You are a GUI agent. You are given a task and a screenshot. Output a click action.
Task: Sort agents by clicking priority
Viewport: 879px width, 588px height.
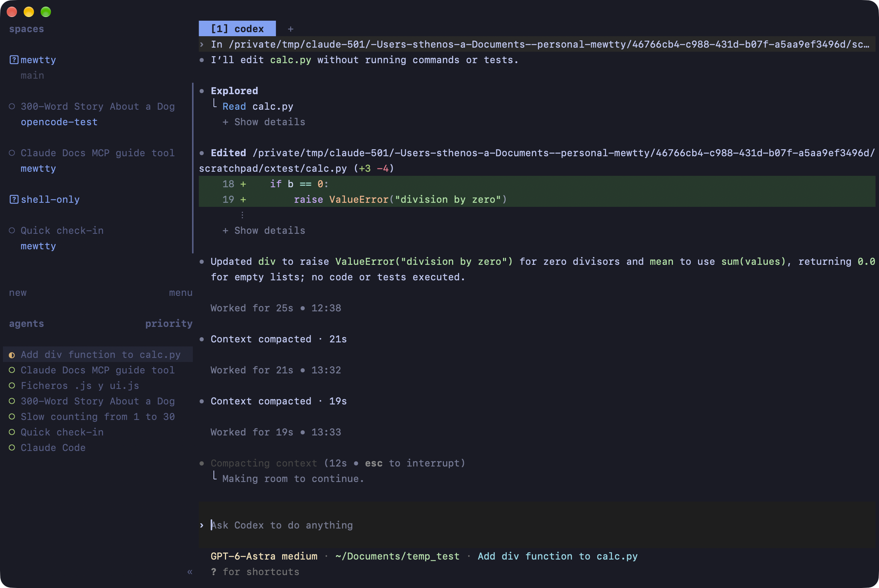pos(169,324)
